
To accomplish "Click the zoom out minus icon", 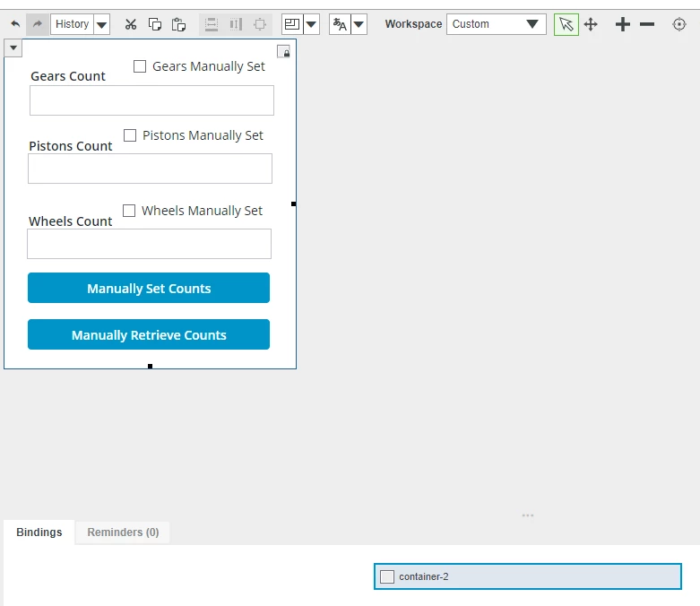I will pyautogui.click(x=647, y=24).
